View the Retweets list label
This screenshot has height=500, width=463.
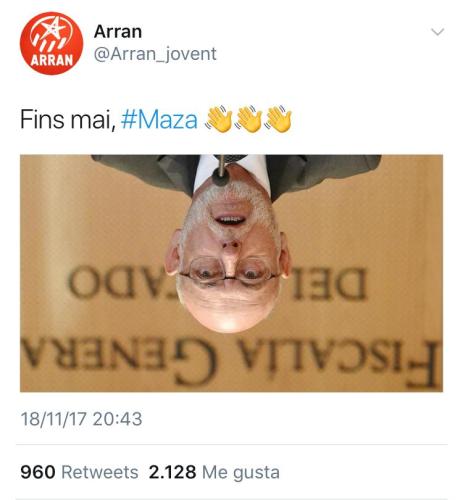100,472
